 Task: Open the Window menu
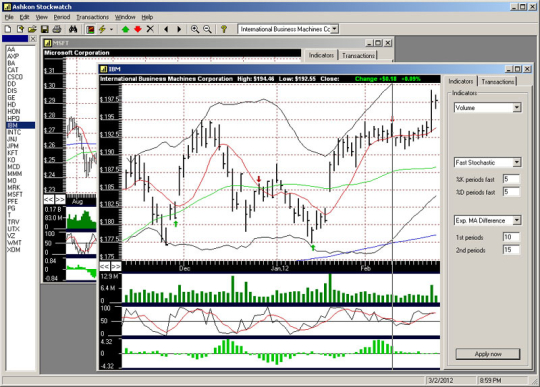click(125, 17)
